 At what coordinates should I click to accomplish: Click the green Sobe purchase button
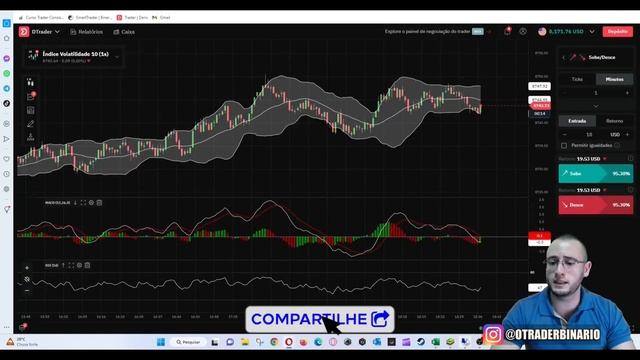click(596, 173)
